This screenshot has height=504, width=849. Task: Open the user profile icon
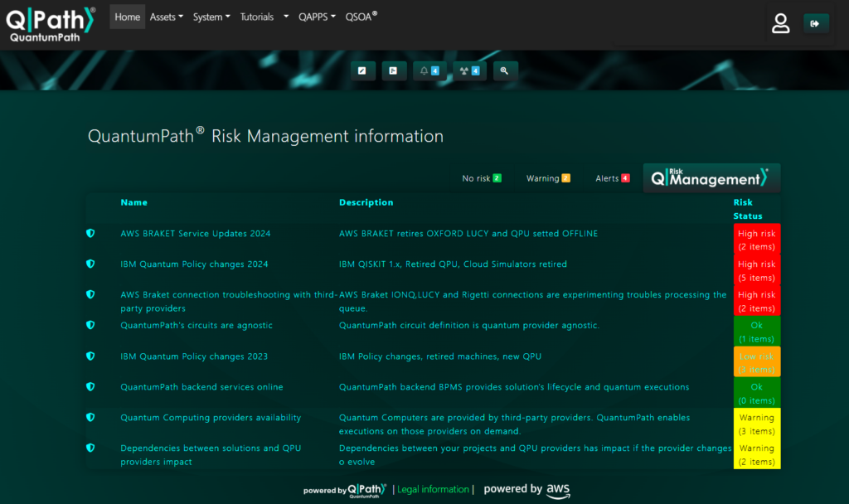point(780,24)
